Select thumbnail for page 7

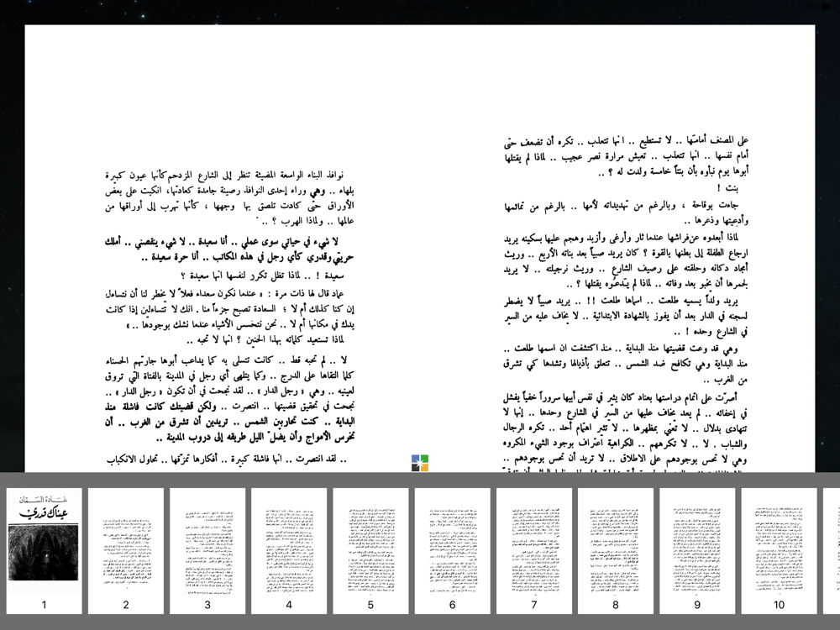click(x=534, y=551)
